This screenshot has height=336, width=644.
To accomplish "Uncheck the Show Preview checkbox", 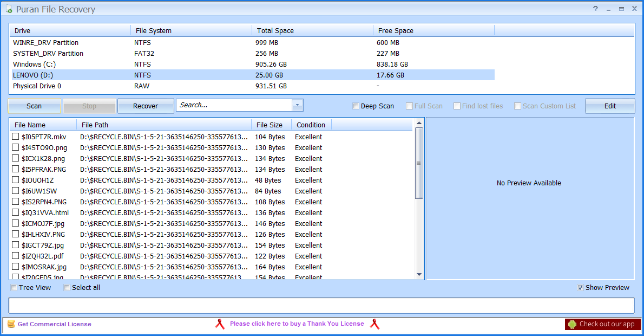I will click(x=580, y=287).
